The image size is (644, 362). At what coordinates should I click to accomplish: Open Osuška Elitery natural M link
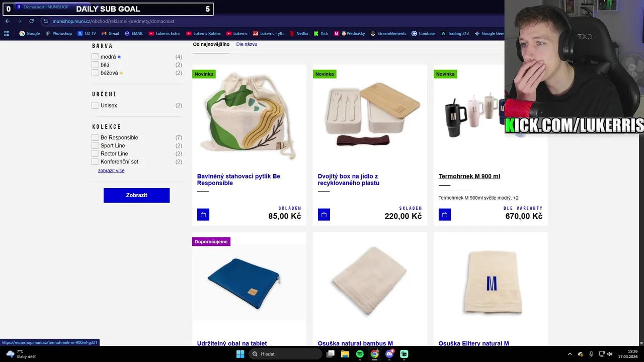[474, 343]
